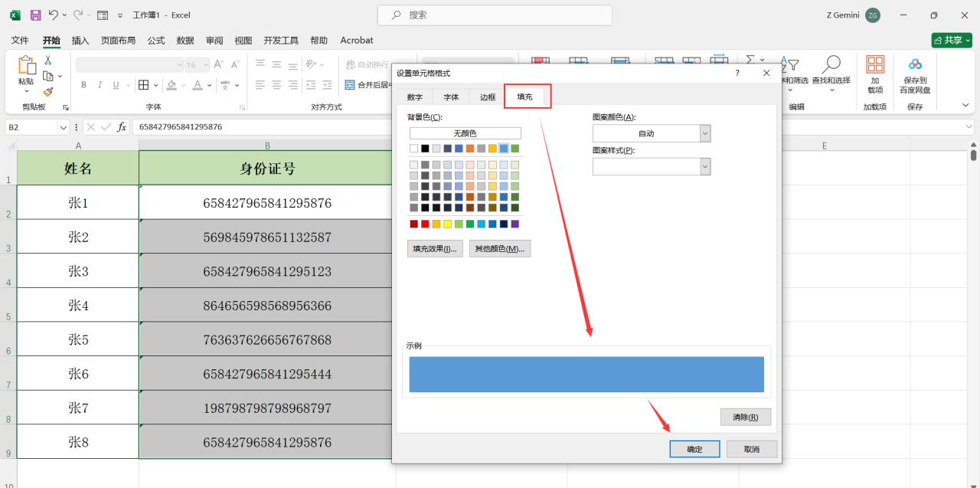Select column A header
The image size is (980, 488).
(x=78, y=146)
